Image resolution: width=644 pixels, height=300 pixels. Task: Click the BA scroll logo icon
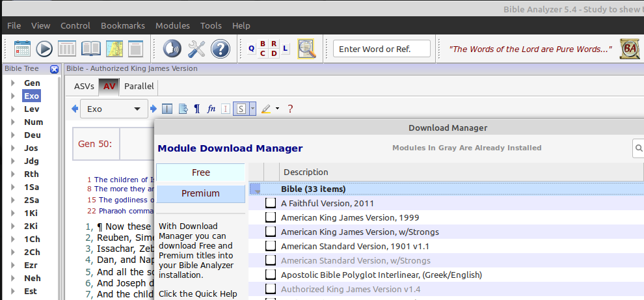tap(629, 49)
